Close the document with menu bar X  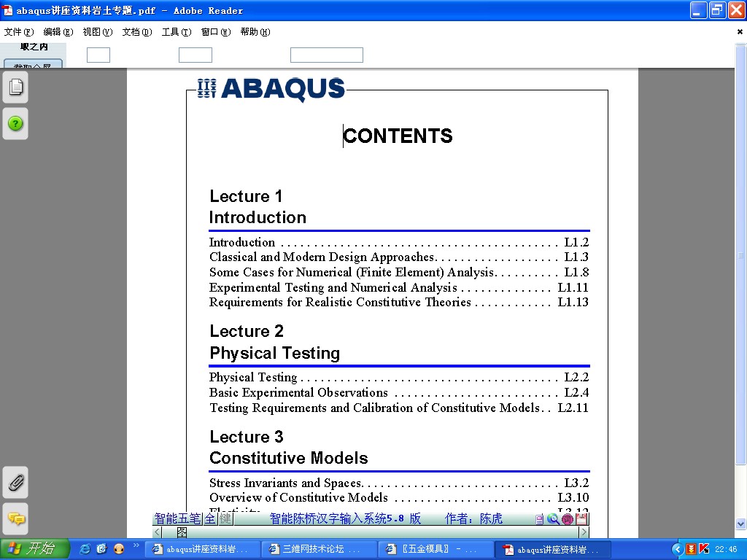[x=740, y=32]
